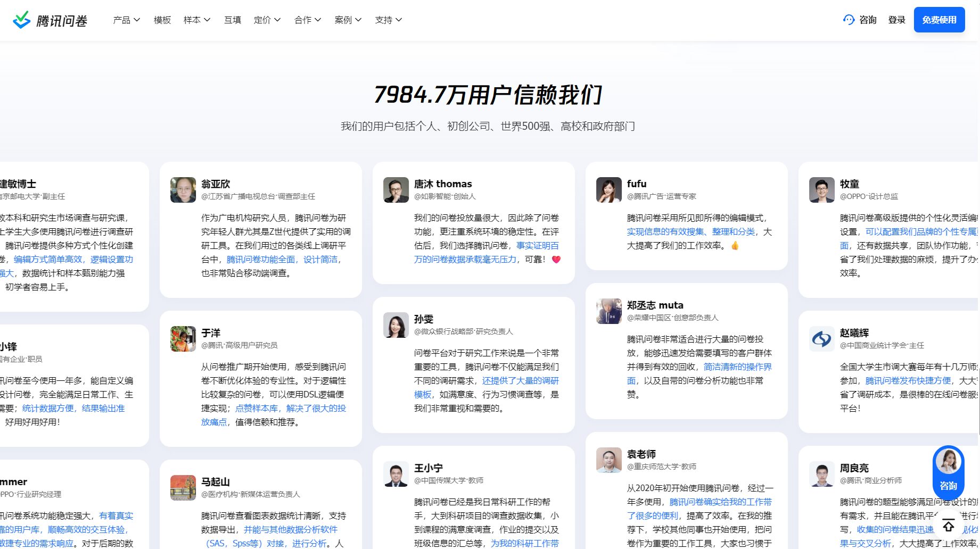Open the 定价 dropdown
Screen dimensions: 980x549
point(267,20)
